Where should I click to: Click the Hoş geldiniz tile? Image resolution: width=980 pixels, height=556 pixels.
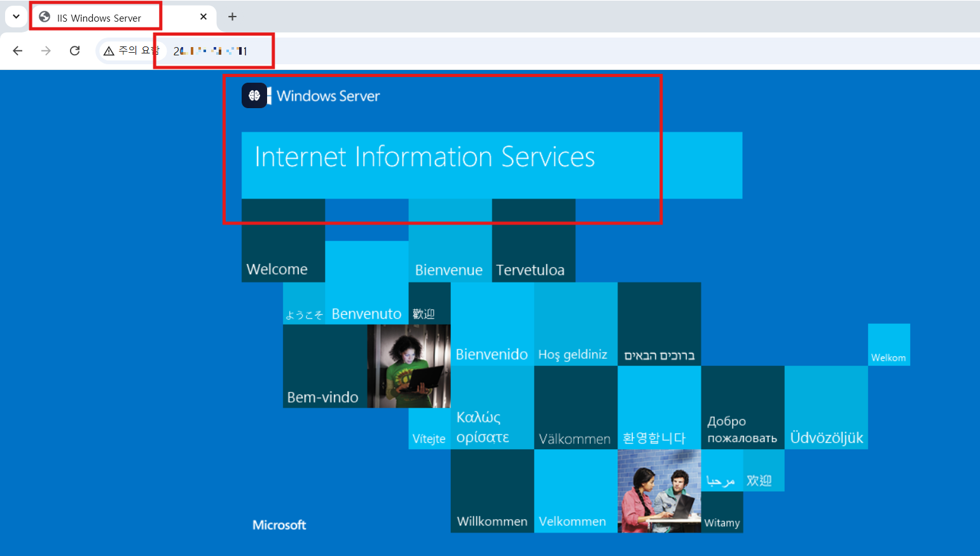[x=576, y=324]
